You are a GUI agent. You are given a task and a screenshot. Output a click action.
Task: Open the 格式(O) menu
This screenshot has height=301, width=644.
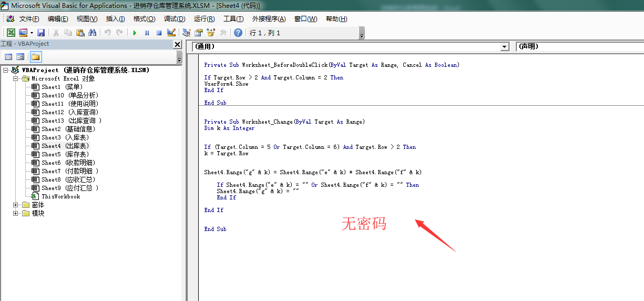pyautogui.click(x=144, y=19)
